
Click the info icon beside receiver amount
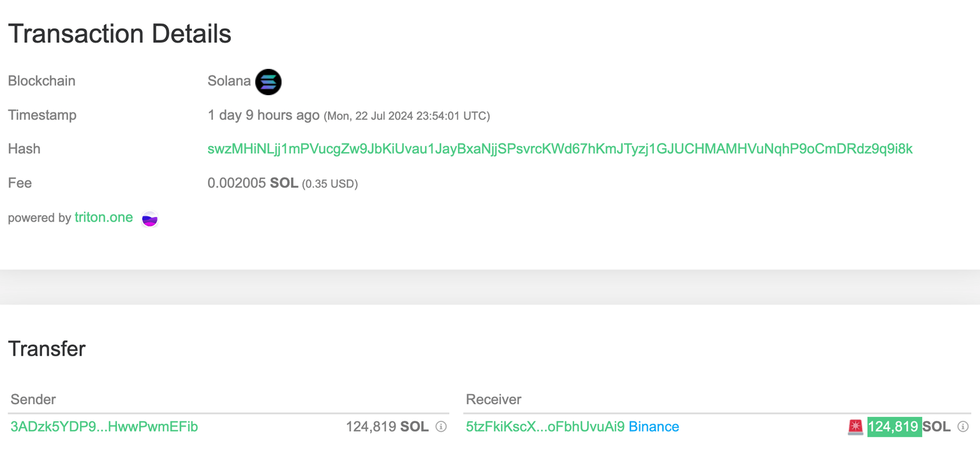[963, 427]
